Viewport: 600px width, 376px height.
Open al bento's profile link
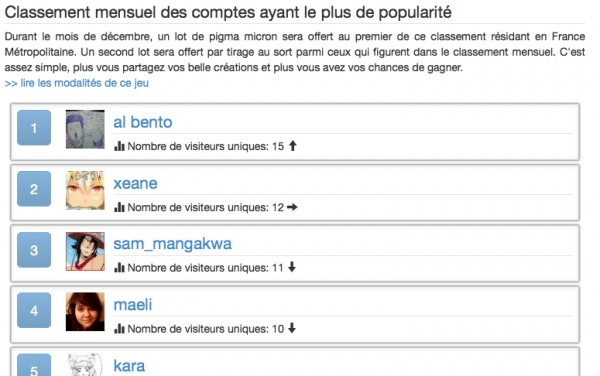pos(143,122)
